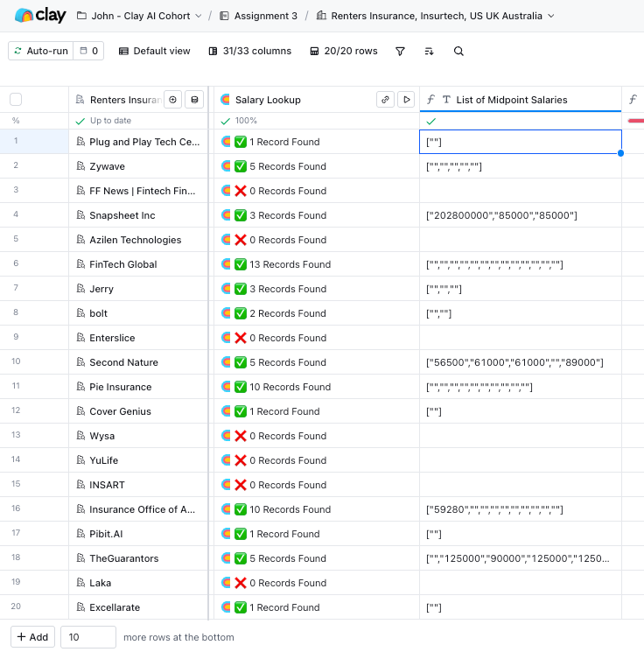Image resolution: width=644 pixels, height=659 pixels.
Task: Click the 100% run status under Salary Lookup
Action: [x=246, y=121]
